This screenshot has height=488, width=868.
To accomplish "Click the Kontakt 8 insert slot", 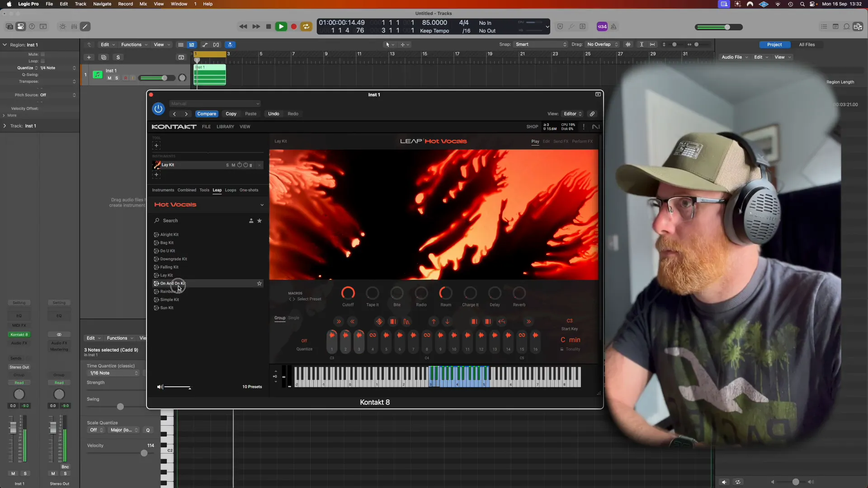I will (x=19, y=335).
